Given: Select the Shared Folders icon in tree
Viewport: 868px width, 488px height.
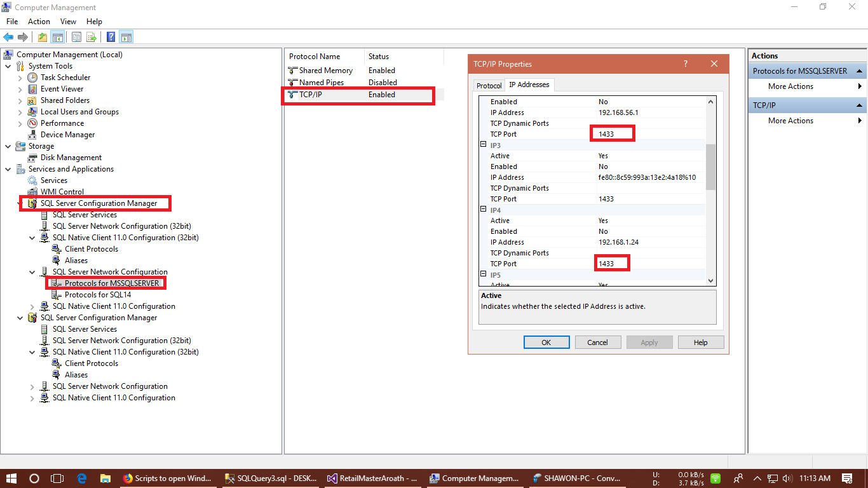Looking at the screenshot, I should (x=32, y=100).
